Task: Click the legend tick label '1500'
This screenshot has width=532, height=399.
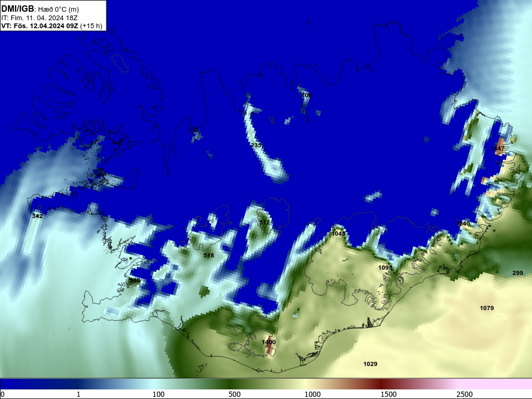Action: click(x=388, y=394)
